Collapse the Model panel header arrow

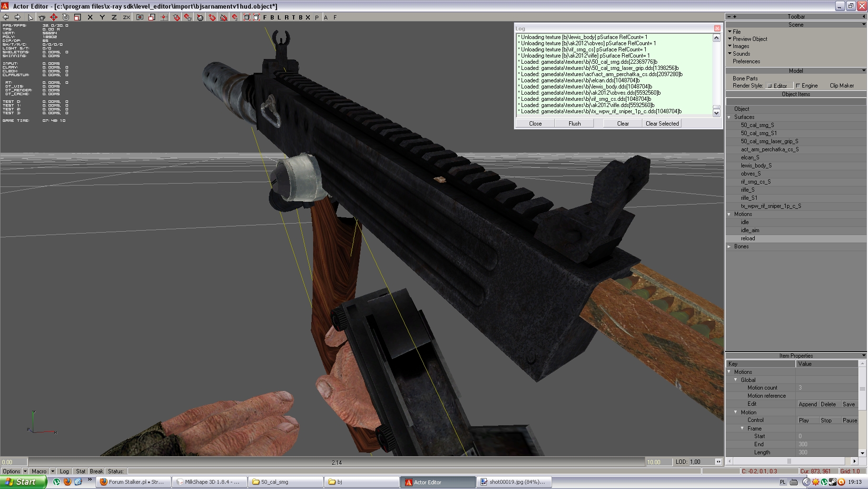click(x=864, y=70)
